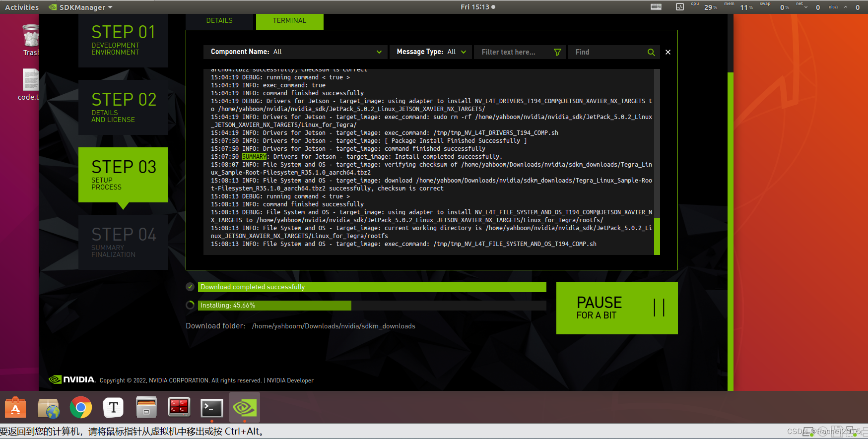Click the magnifier search icon
Viewport: 868px width, 439px height.
[x=651, y=52]
